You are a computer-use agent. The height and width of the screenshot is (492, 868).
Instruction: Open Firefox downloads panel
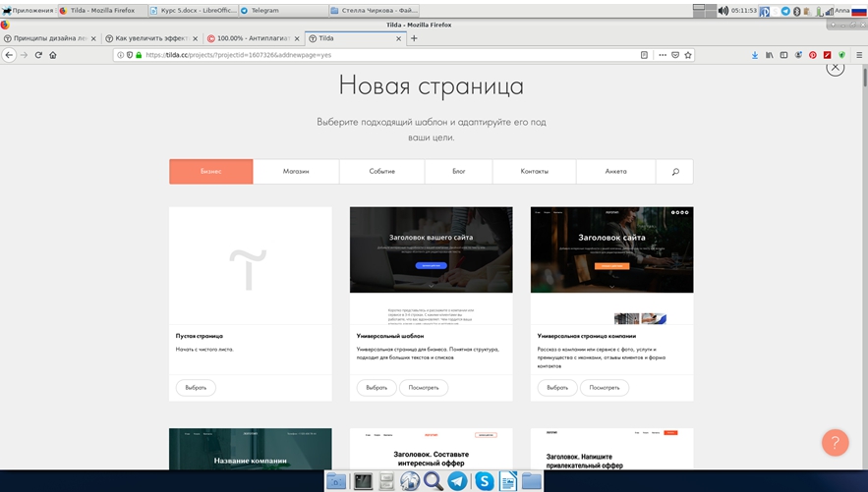click(x=755, y=55)
